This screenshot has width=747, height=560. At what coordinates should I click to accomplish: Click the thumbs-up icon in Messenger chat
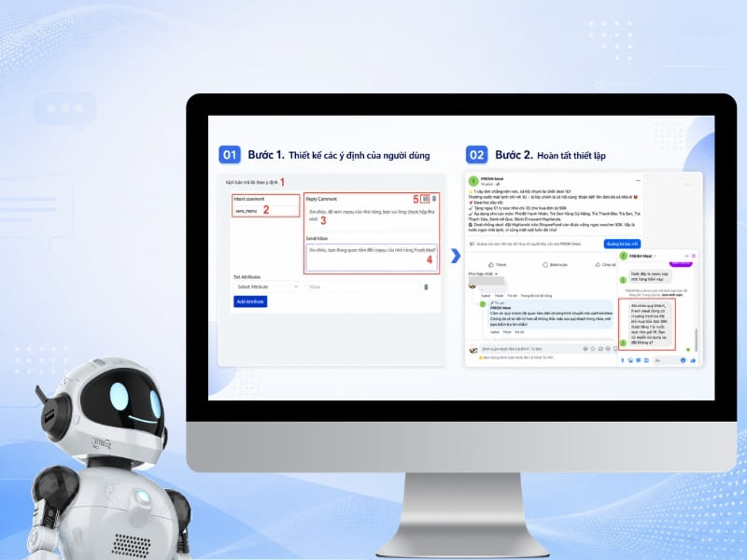pyautogui.click(x=693, y=360)
